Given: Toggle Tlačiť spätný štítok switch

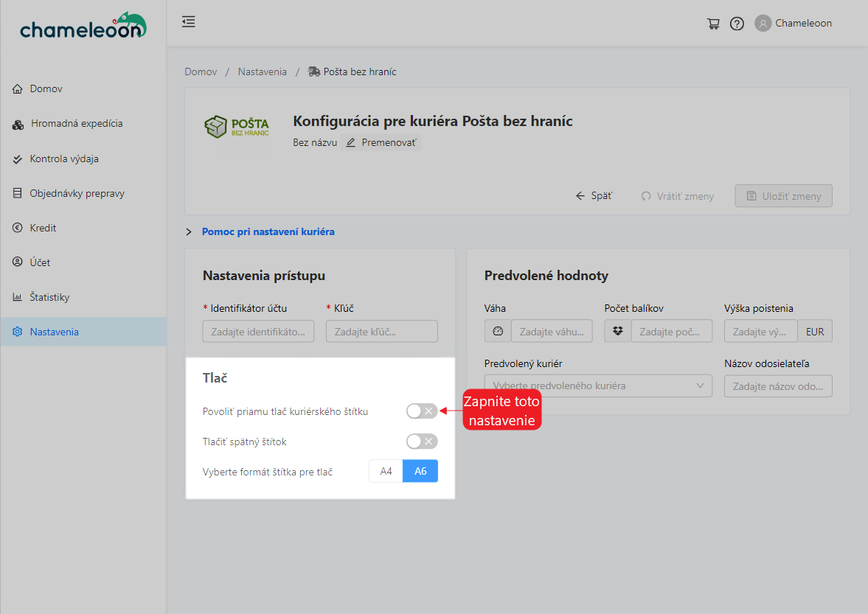Looking at the screenshot, I should coord(422,442).
